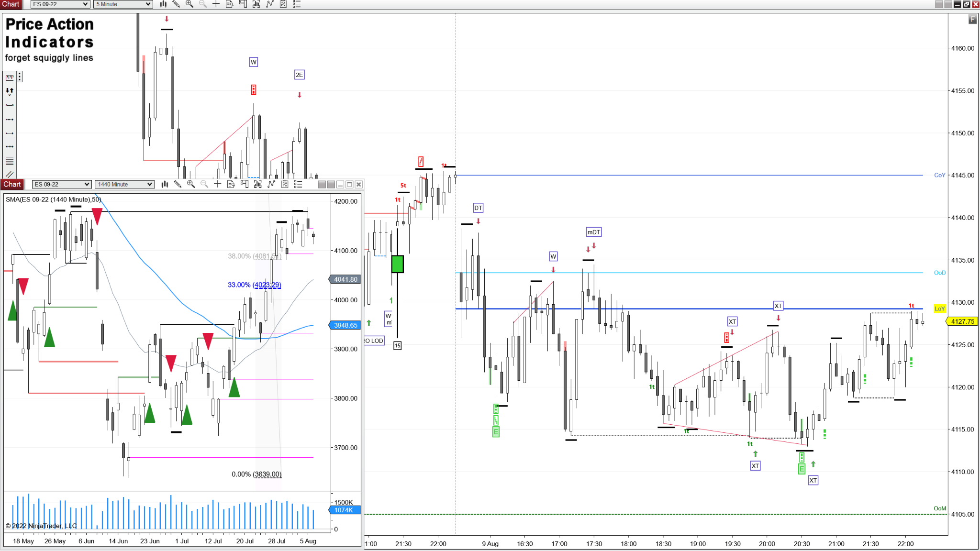Viewport: 980px width, 551px height.
Task: Open indicators icon on 1440 Minute chart toolbar
Action: [271, 184]
